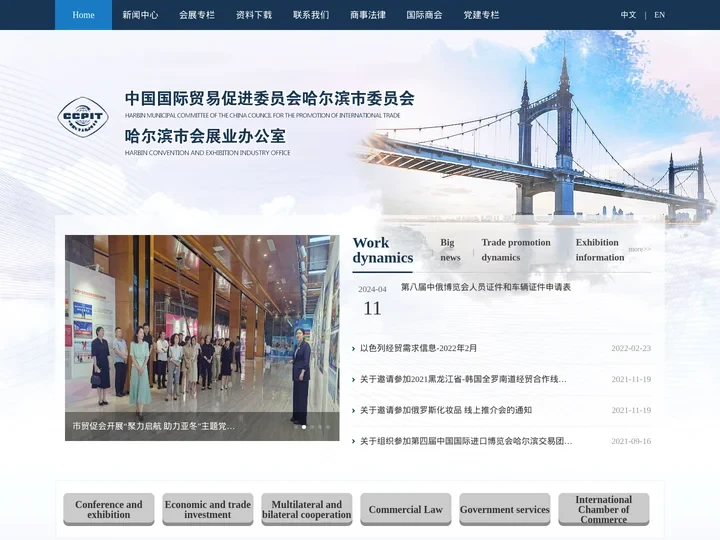Click the CCPIT logo emblem
This screenshot has width=720, height=540.
point(83,117)
